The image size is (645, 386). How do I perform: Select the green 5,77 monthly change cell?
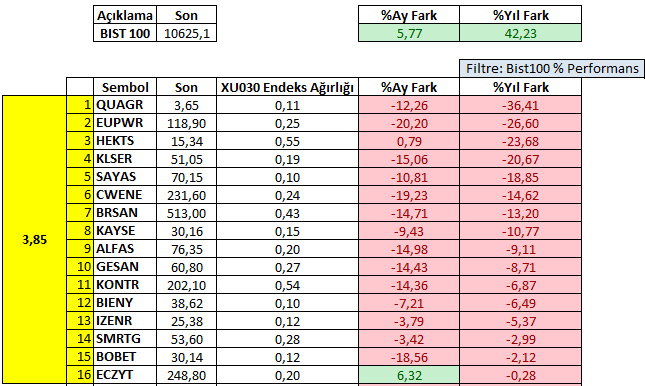409,33
